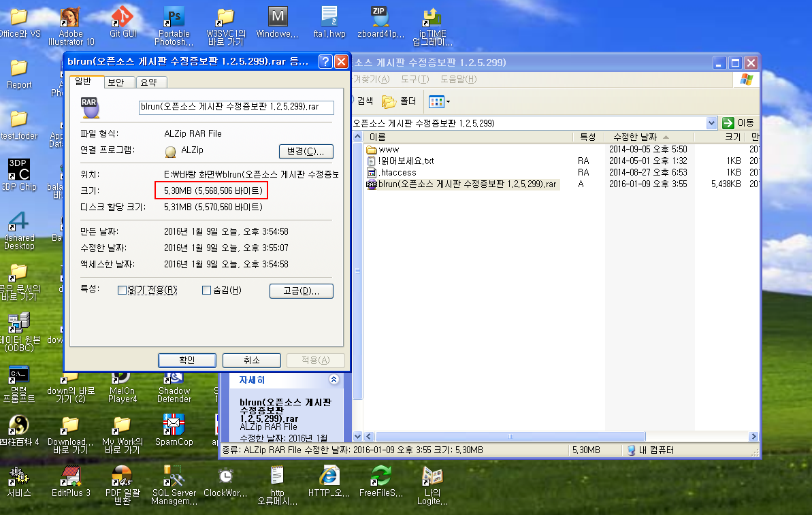Select the .htaccess file in Explorer
The height and width of the screenshot is (515, 812).
point(391,172)
